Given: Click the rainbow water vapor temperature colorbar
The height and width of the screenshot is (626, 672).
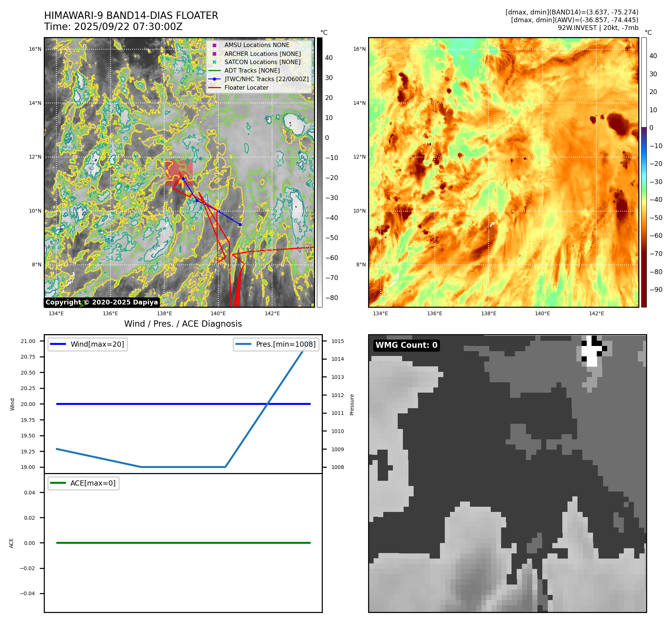Looking at the screenshot, I should click(644, 172).
